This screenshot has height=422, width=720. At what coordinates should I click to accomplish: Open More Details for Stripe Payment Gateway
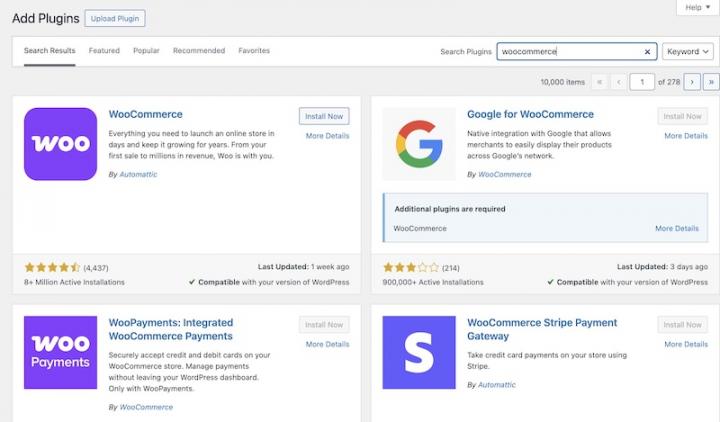pyautogui.click(x=686, y=344)
